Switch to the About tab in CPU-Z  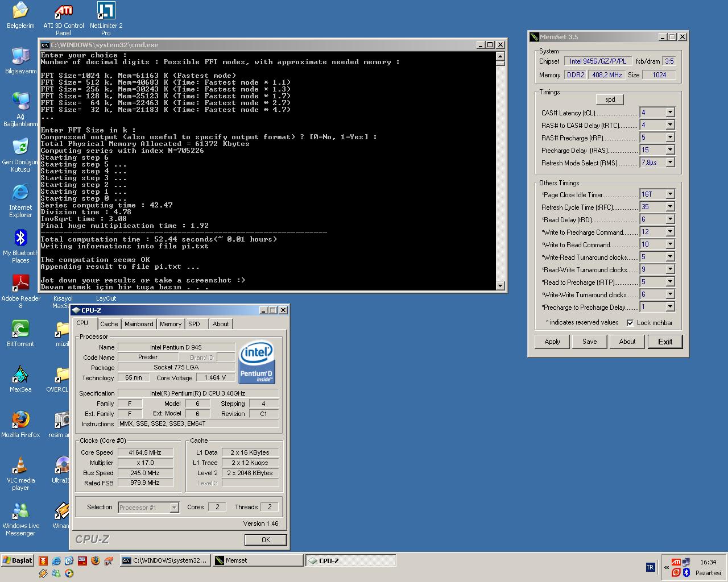point(221,324)
